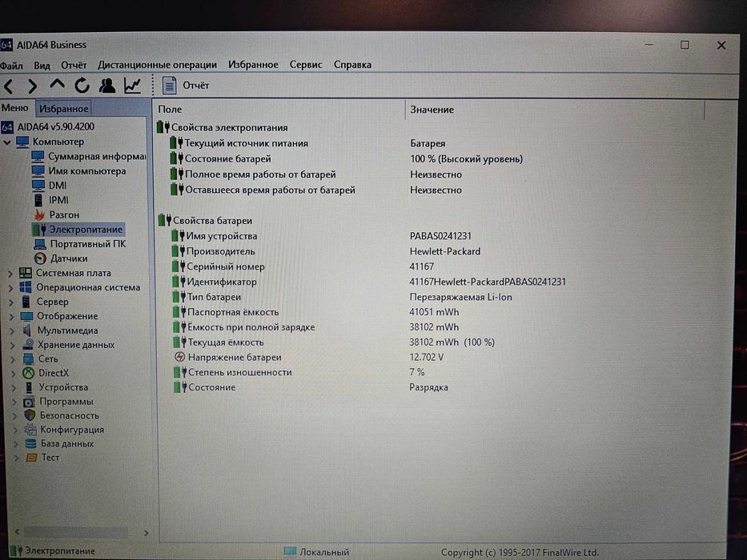The width and height of the screenshot is (747, 560).
Task: Click the Хранение данных disk icon
Action: [x=28, y=344]
